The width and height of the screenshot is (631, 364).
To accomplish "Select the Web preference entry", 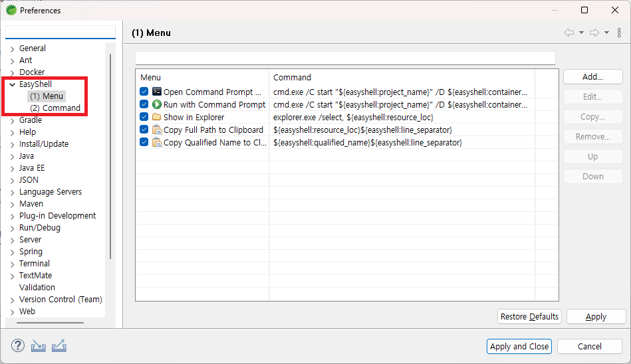I will [x=27, y=312].
